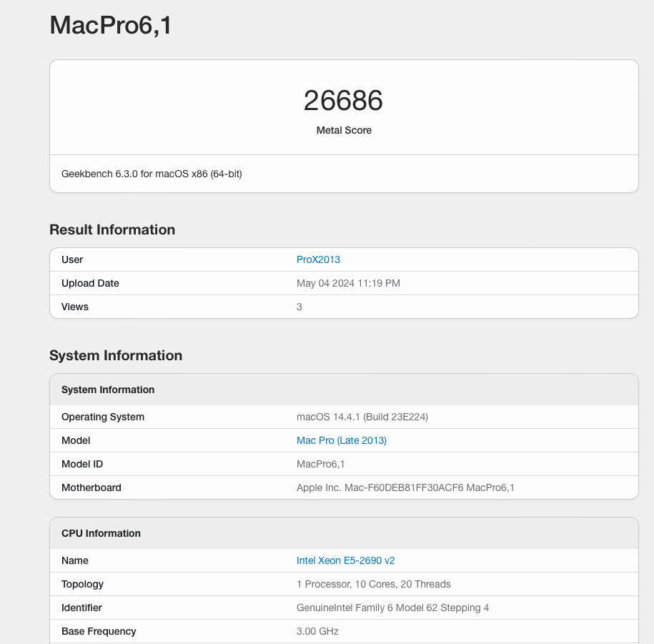
Task: Click the Operating System label
Action: click(x=103, y=417)
